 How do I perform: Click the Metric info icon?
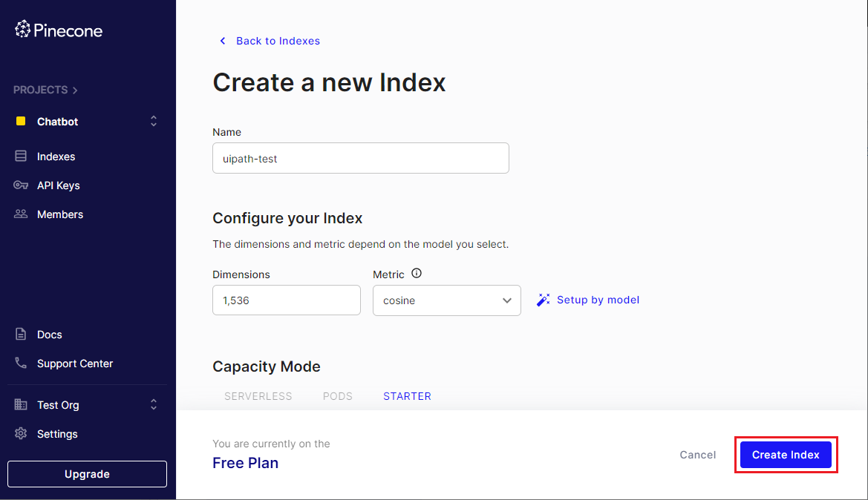click(x=417, y=273)
